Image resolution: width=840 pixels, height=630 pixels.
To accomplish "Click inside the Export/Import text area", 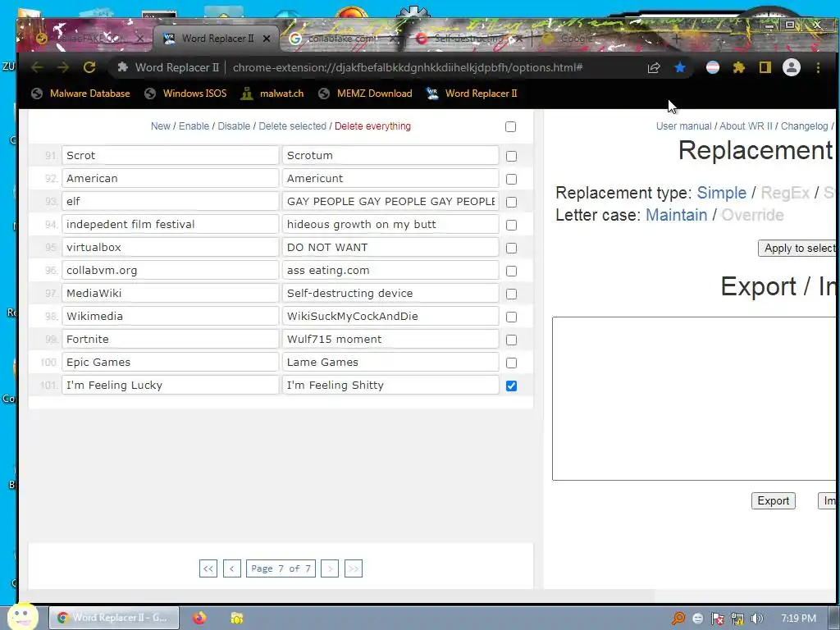I will click(x=694, y=399).
